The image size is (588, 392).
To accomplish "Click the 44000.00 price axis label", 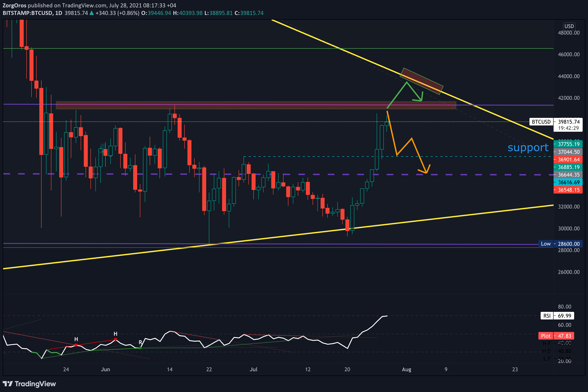I will coord(569,76).
